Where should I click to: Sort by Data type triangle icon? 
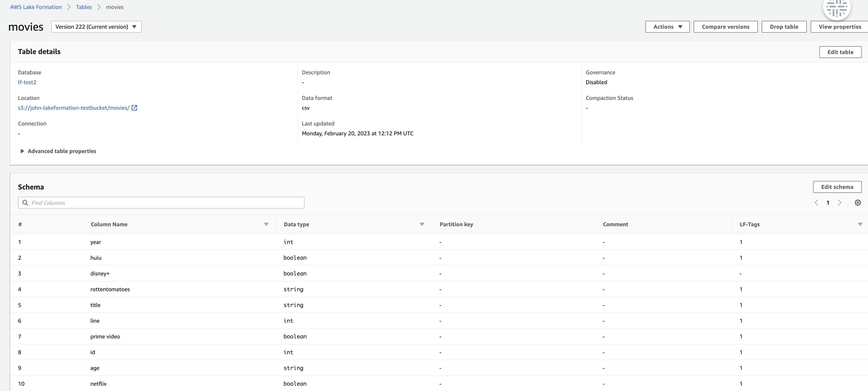(x=422, y=224)
